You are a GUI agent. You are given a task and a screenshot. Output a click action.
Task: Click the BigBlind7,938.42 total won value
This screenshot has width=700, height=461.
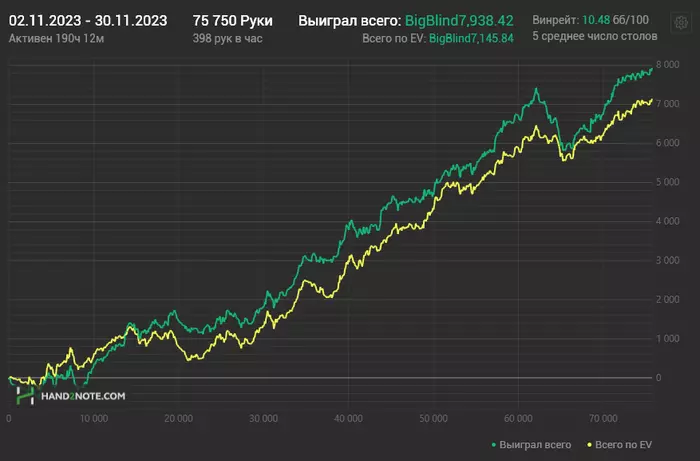(x=459, y=21)
